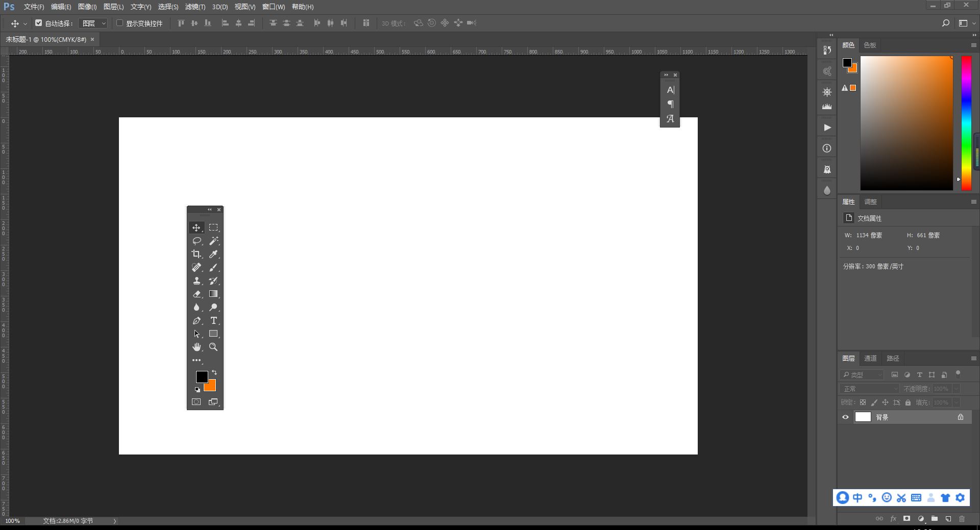The height and width of the screenshot is (530, 980).
Task: Select the Move tool
Action: [x=197, y=228]
